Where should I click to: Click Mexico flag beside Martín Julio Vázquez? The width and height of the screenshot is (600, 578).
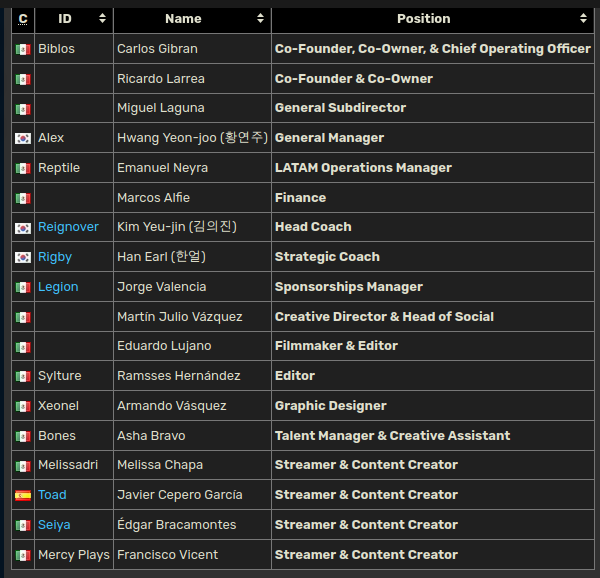23,317
